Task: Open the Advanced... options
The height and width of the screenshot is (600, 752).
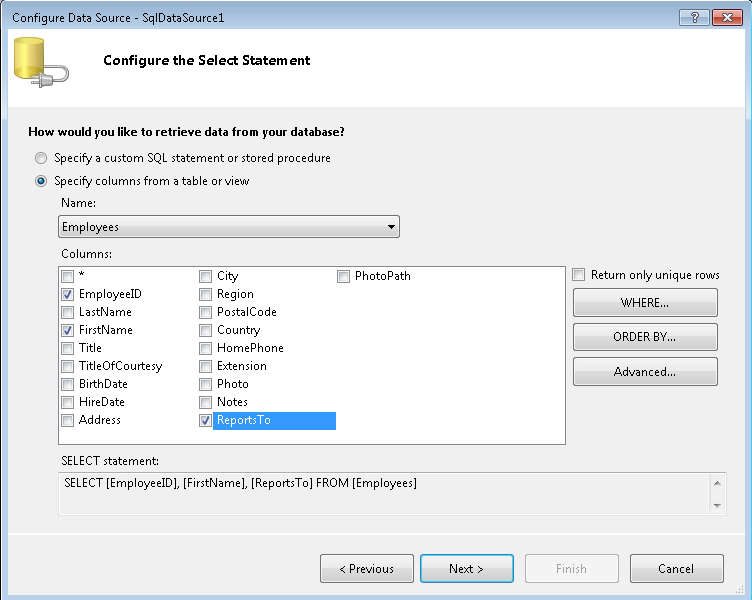Action: (645, 372)
